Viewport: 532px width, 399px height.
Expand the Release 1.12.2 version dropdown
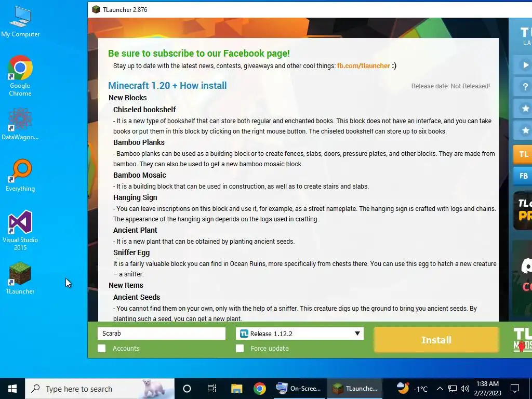click(x=300, y=334)
